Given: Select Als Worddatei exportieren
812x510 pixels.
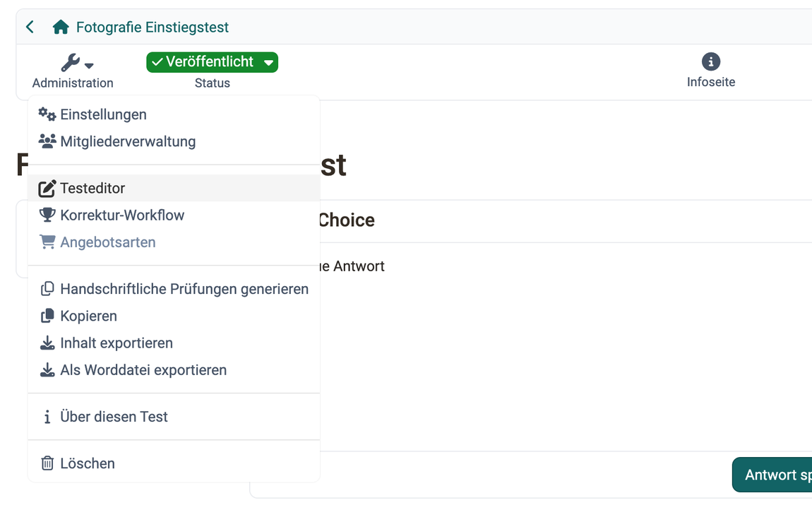Looking at the screenshot, I should (174, 369).
